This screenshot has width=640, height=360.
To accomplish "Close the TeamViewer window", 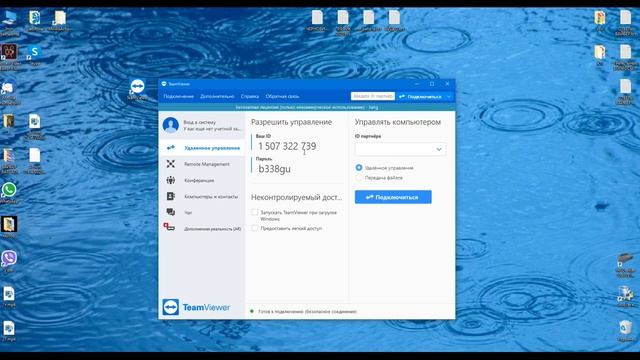I will pos(447,84).
